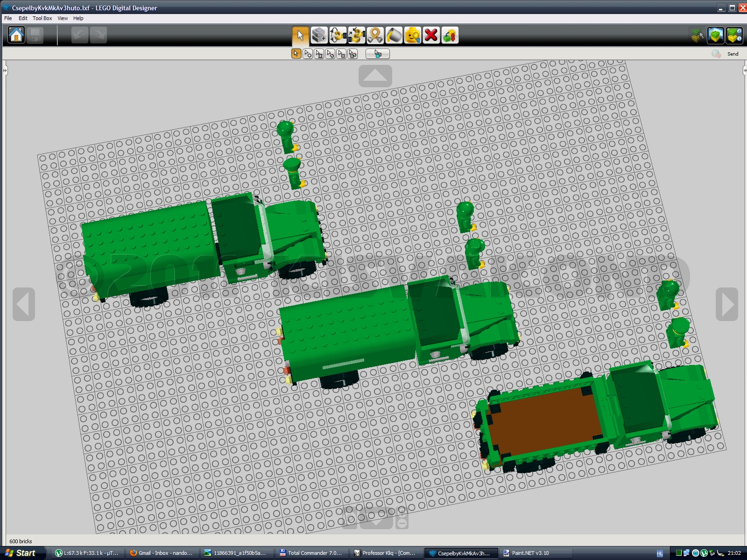Switch to Professor Kliq taskbar window

(385, 553)
